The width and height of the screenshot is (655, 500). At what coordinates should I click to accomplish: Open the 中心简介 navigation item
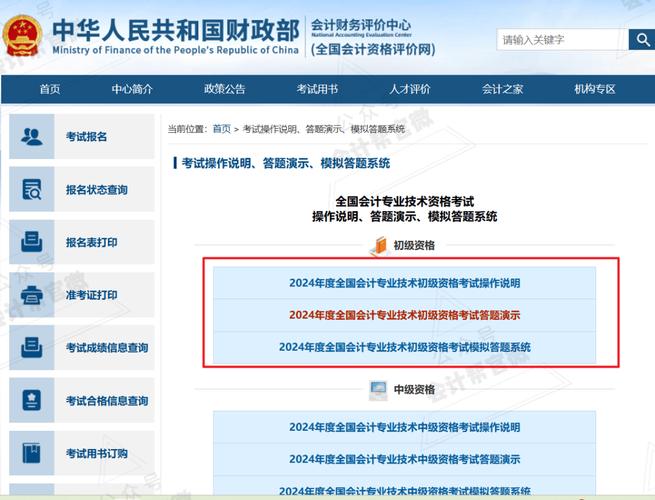pos(132,89)
